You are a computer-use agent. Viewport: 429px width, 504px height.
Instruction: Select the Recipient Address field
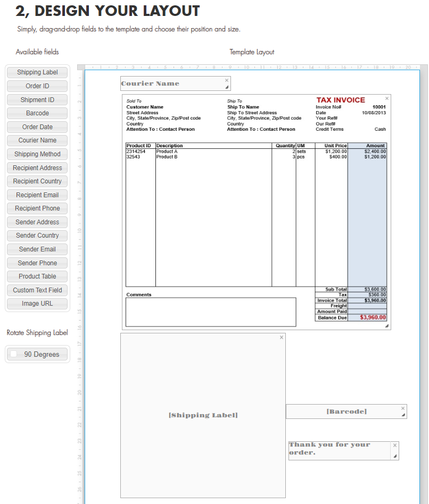[37, 168]
